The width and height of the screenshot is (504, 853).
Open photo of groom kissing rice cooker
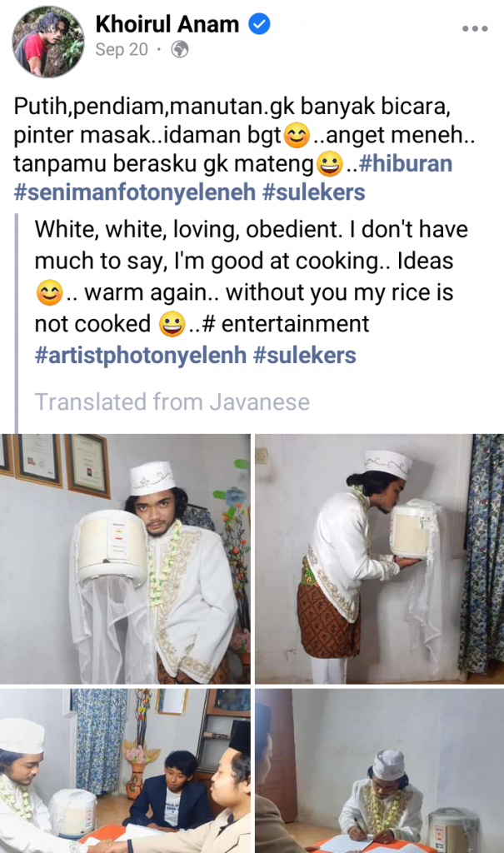coord(379,559)
